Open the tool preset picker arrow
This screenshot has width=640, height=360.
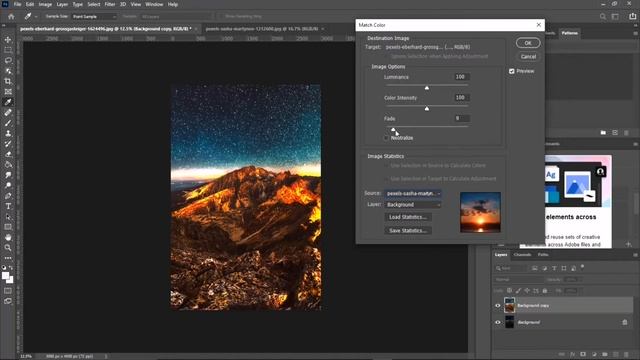point(36,16)
